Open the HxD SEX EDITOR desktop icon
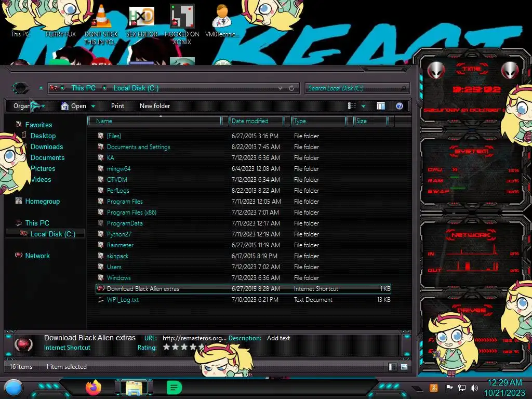Image resolution: width=532 pixels, height=399 pixels. pos(142,16)
